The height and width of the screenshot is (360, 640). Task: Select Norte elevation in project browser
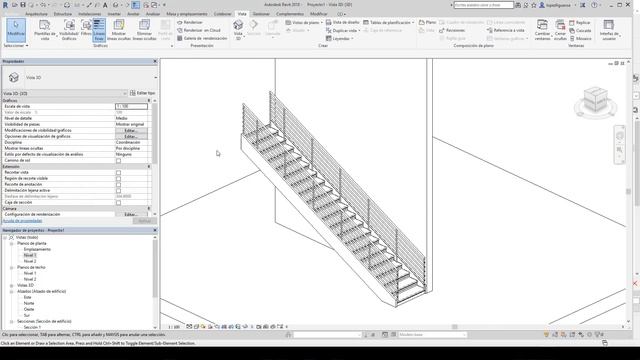(x=29, y=303)
